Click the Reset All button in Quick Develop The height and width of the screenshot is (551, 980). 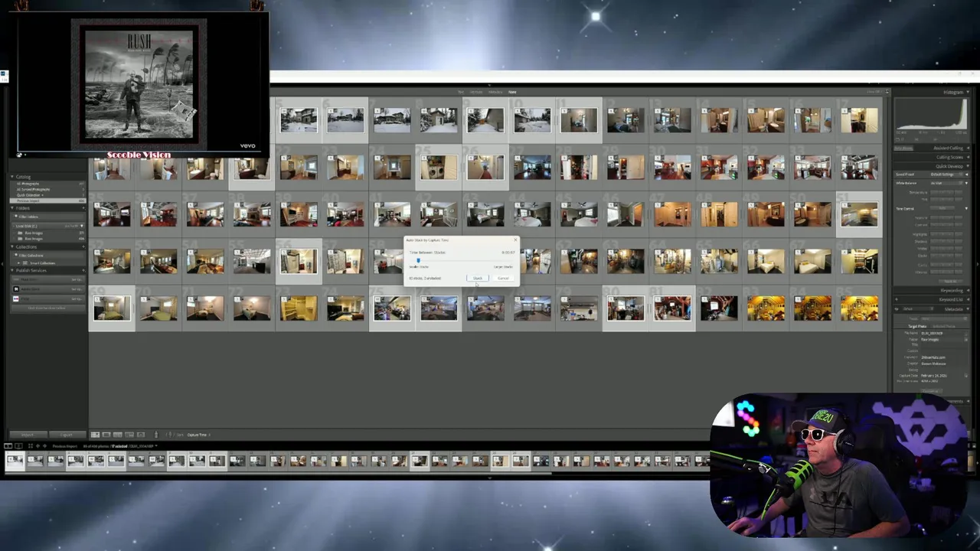[950, 281]
